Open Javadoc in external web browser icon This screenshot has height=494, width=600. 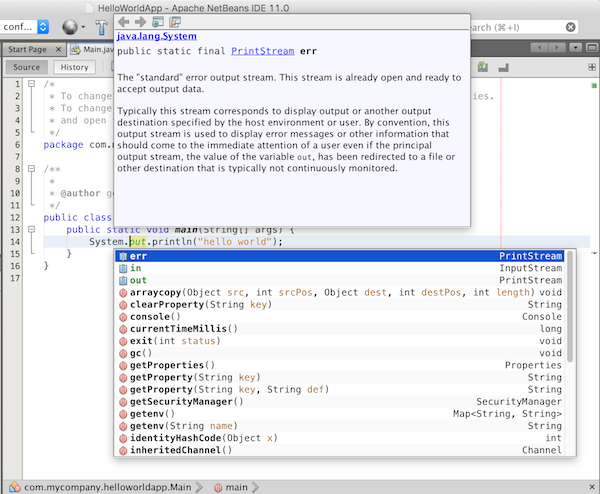[157, 22]
